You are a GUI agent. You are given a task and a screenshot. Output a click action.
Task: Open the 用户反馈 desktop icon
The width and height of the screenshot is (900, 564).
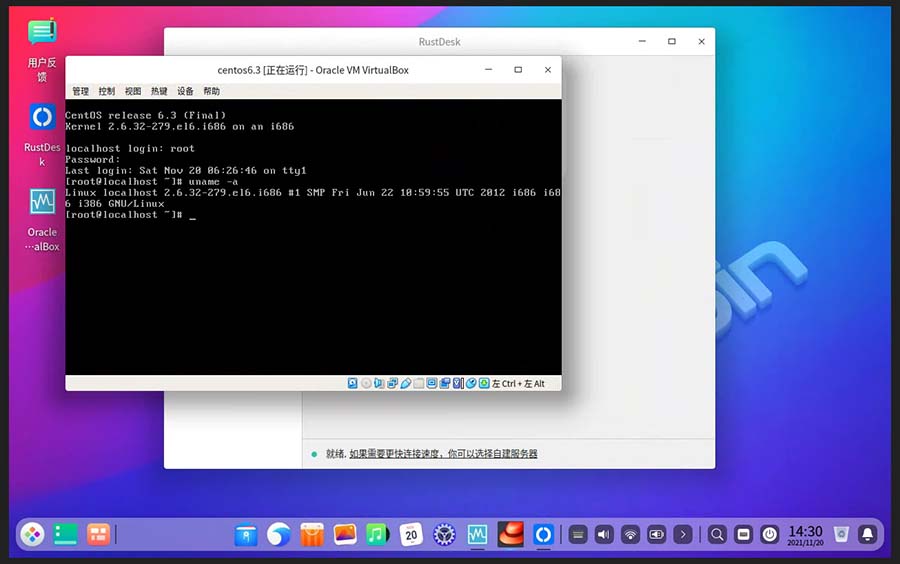pyautogui.click(x=42, y=50)
